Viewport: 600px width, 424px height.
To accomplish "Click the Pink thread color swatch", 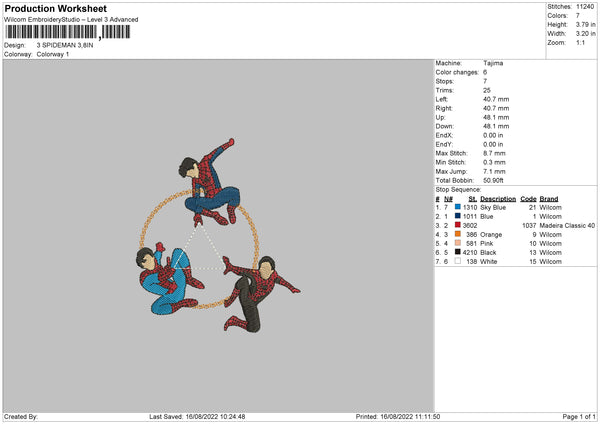I will [x=458, y=243].
